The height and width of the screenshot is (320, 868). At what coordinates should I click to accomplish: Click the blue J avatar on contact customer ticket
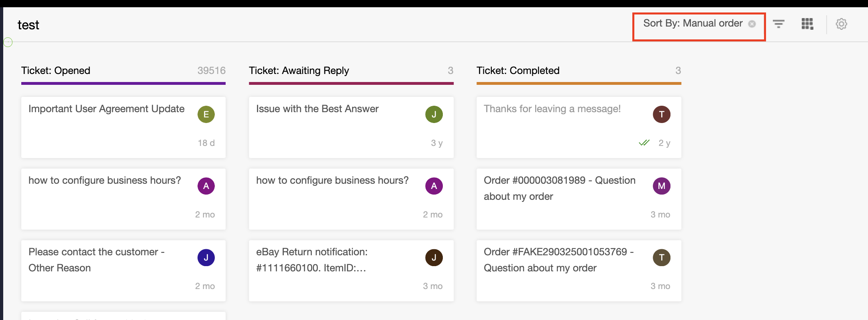pos(206,257)
